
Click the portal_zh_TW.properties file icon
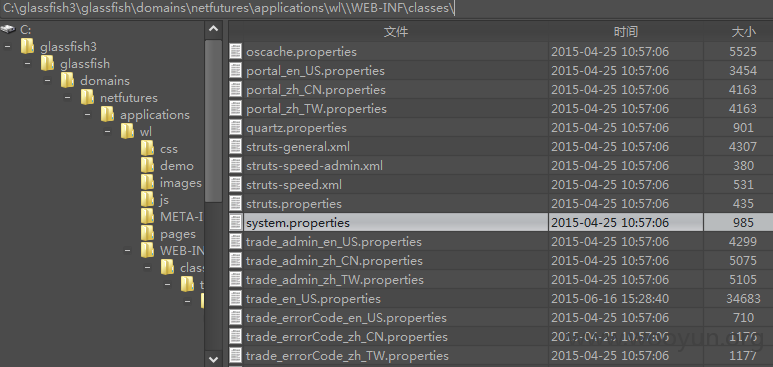click(236, 109)
